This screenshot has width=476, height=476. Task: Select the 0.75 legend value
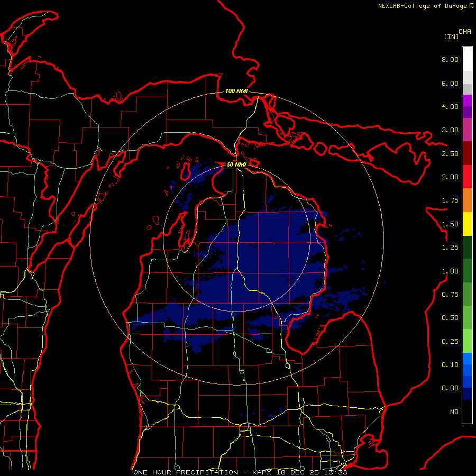[450, 295]
